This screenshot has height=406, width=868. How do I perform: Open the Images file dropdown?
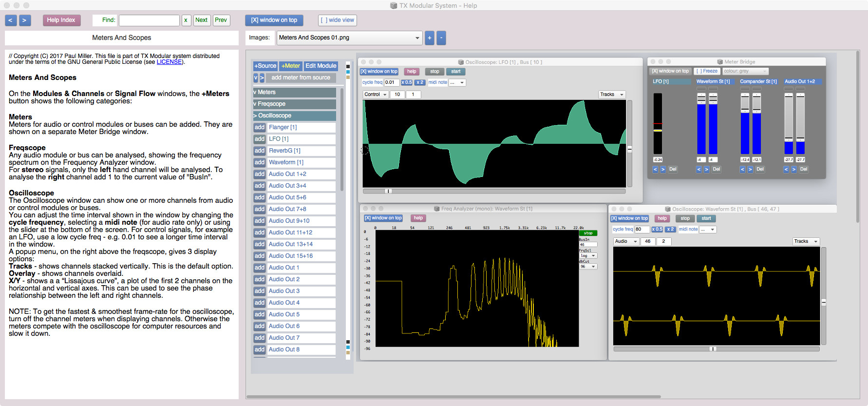point(349,38)
